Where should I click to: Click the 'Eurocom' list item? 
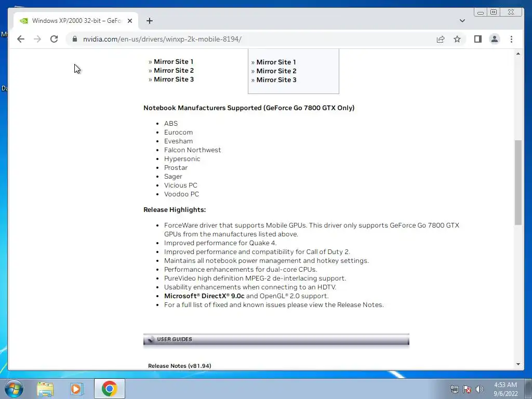pos(179,132)
